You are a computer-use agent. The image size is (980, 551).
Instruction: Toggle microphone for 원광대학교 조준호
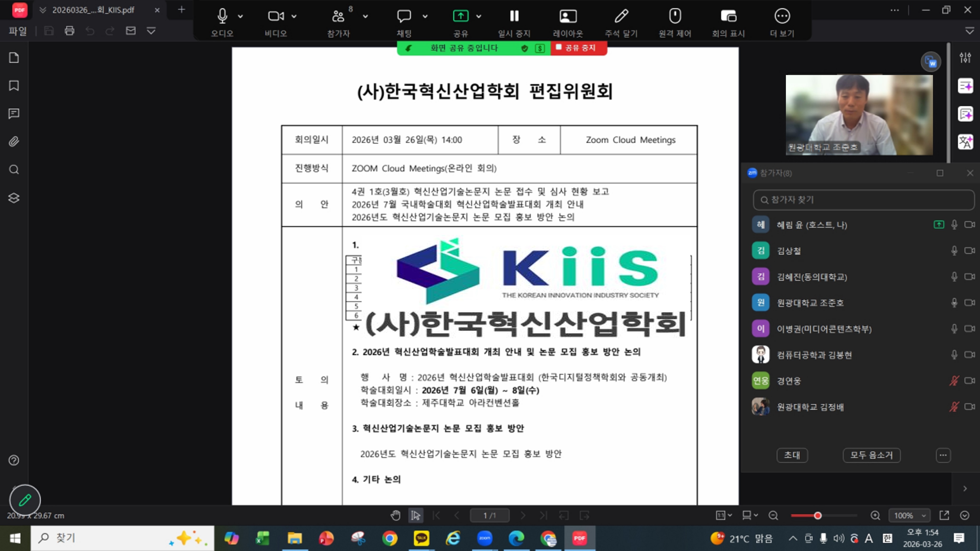pyautogui.click(x=954, y=303)
